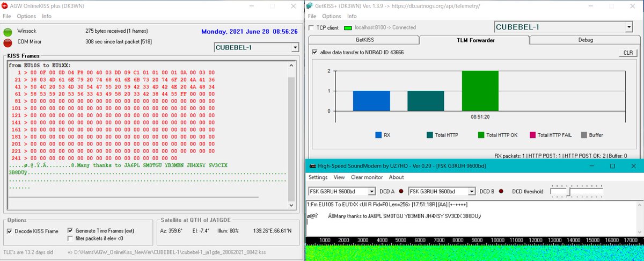Screen dimensions: 644x261
Task: Click the waterfall spectrum display
Action: [474, 252]
